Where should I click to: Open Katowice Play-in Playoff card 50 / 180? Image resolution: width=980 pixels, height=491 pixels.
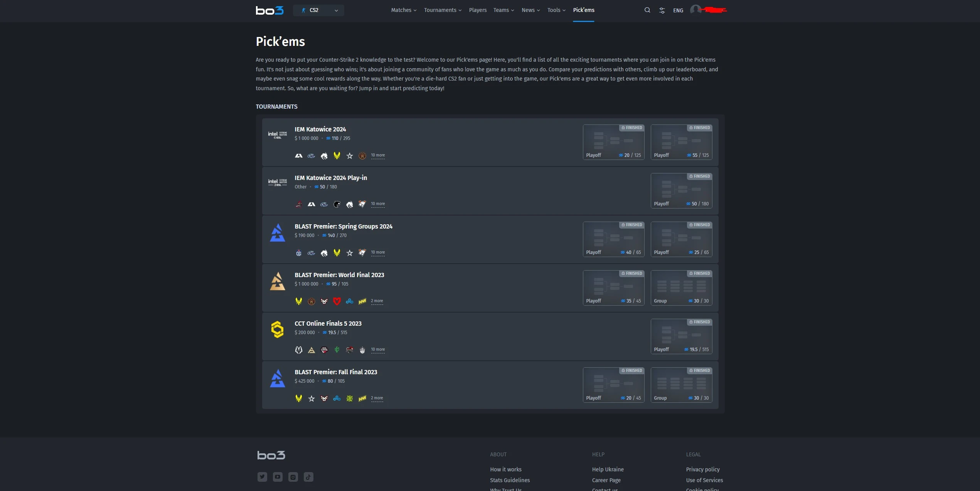(681, 190)
